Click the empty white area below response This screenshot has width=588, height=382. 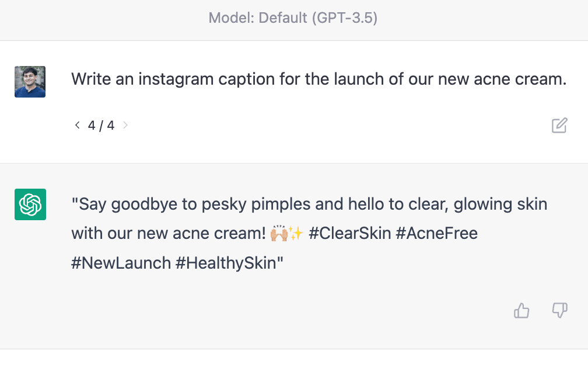[294, 366]
